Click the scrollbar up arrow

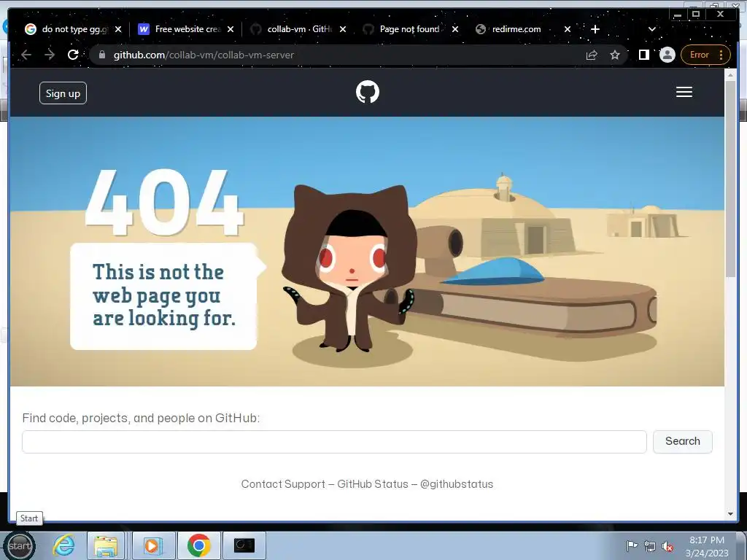730,74
